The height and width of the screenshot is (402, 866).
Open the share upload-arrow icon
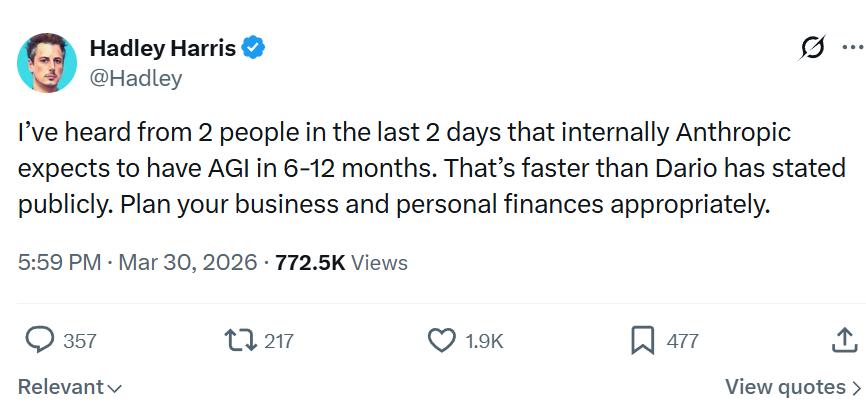[844, 340]
